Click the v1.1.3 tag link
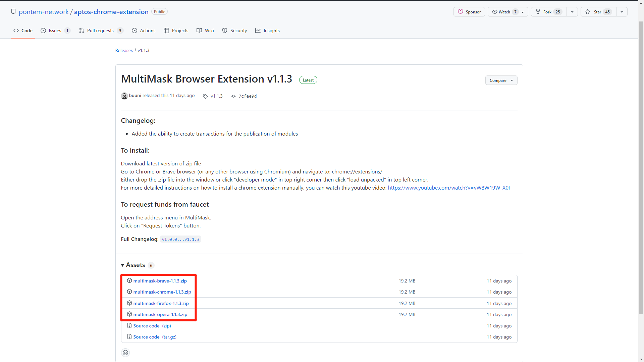The width and height of the screenshot is (644, 362). pos(216,96)
